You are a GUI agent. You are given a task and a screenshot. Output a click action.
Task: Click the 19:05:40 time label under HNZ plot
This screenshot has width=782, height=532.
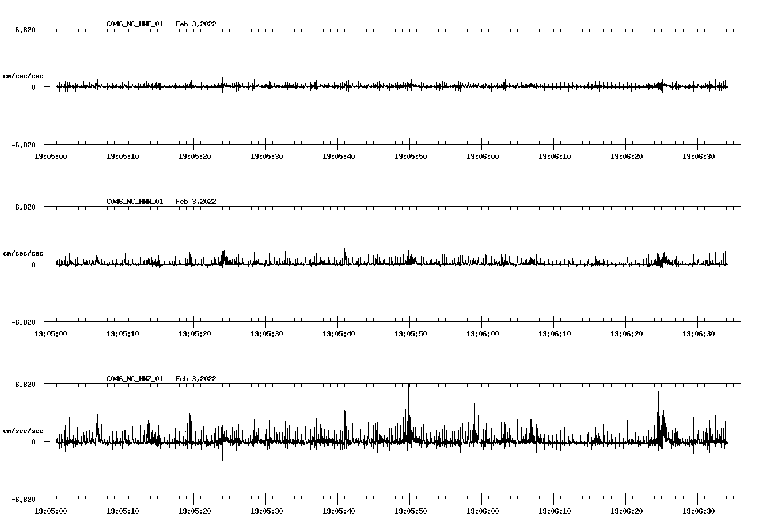click(339, 511)
